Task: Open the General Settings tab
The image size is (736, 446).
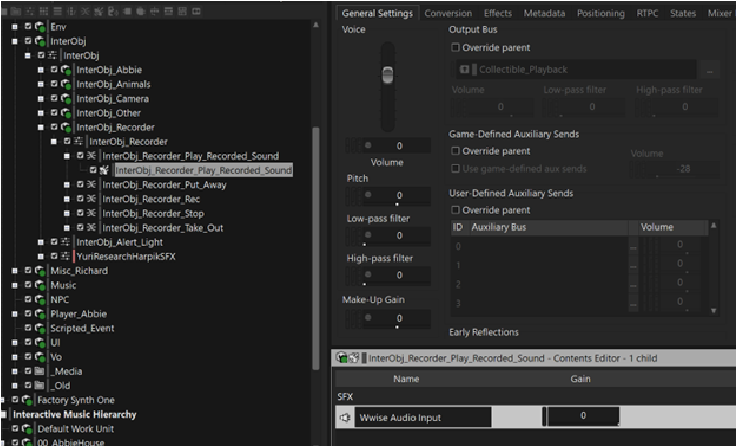Action: [x=377, y=13]
